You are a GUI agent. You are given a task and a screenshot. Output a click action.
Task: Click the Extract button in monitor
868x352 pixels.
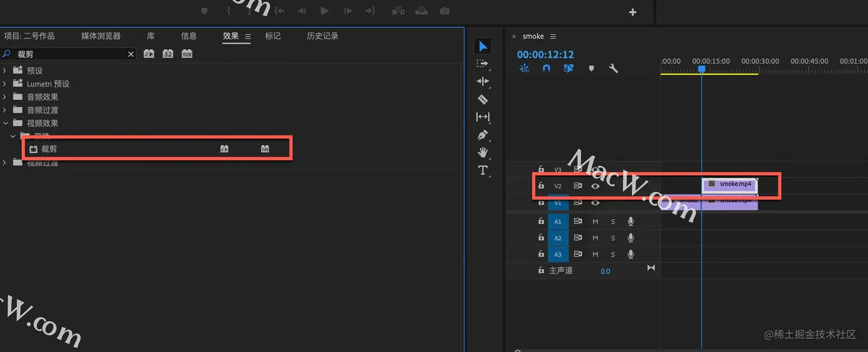421,10
